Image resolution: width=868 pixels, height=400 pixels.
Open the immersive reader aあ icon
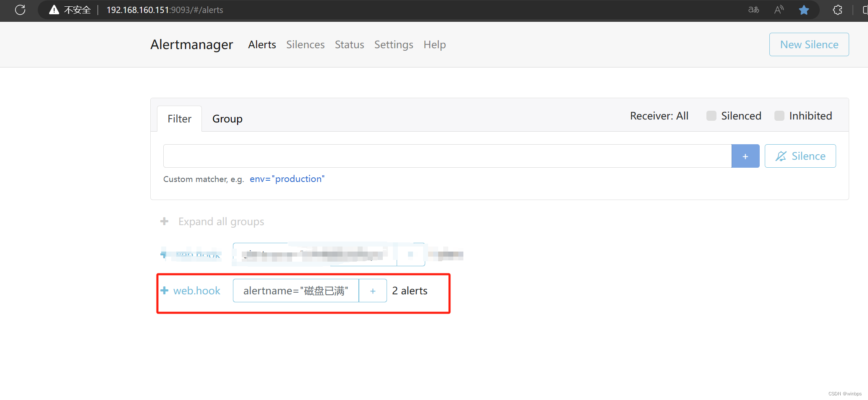click(x=753, y=10)
